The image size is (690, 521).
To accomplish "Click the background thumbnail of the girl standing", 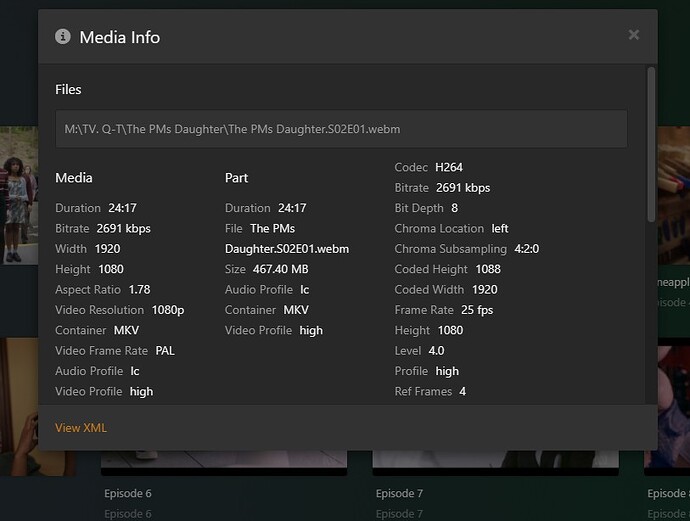I will [x=19, y=195].
